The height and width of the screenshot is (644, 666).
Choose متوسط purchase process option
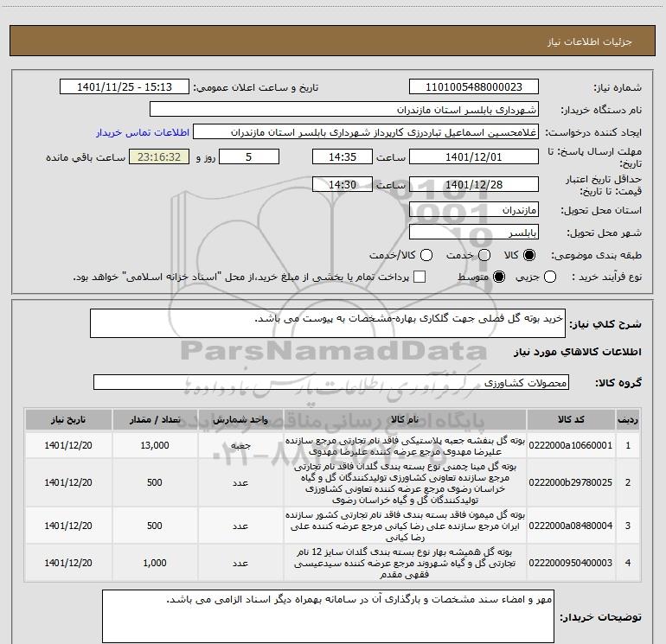499,277
